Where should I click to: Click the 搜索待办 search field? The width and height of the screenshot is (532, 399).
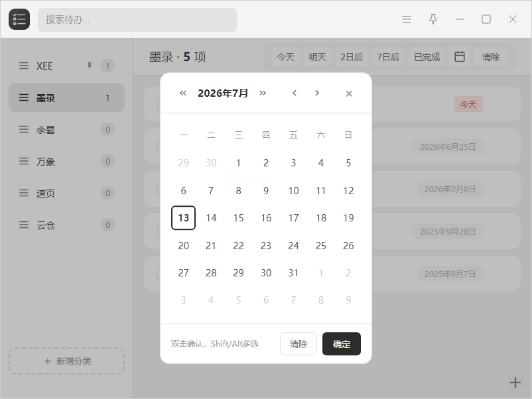pos(137,20)
